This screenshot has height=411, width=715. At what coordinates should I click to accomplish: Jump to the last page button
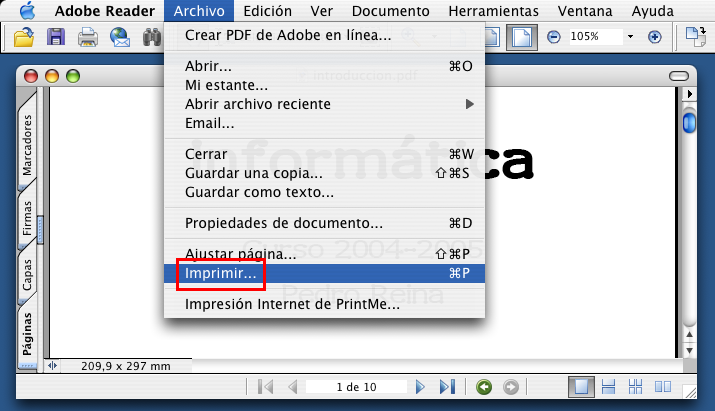click(447, 387)
